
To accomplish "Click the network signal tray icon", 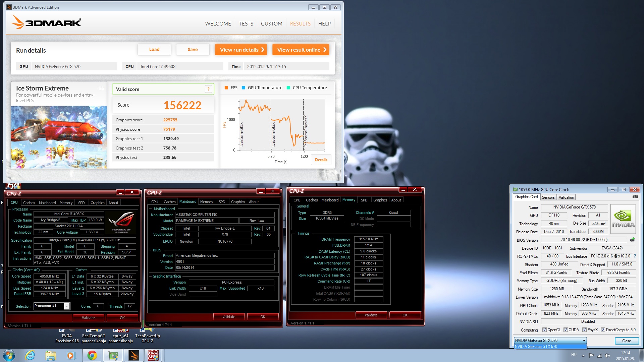I will click(599, 355).
